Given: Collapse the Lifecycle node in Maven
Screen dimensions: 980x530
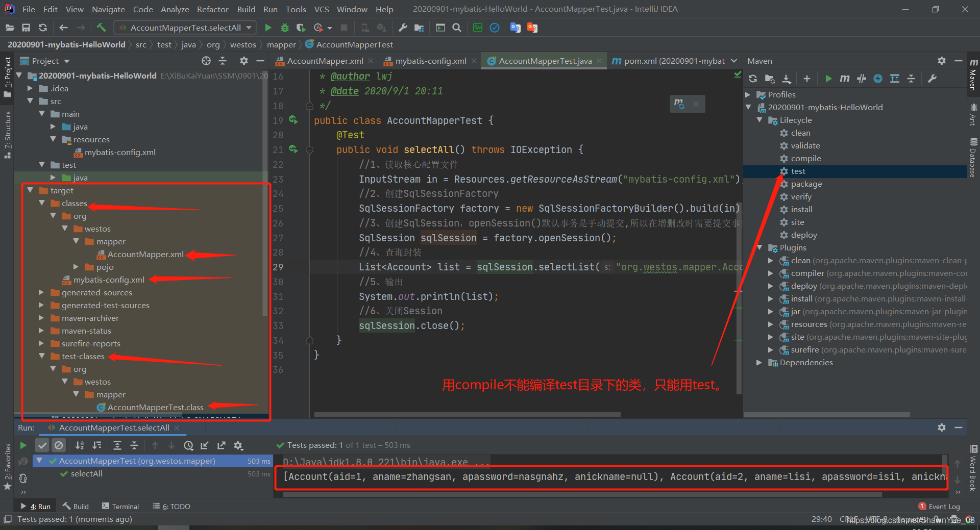Looking at the screenshot, I should pos(759,120).
